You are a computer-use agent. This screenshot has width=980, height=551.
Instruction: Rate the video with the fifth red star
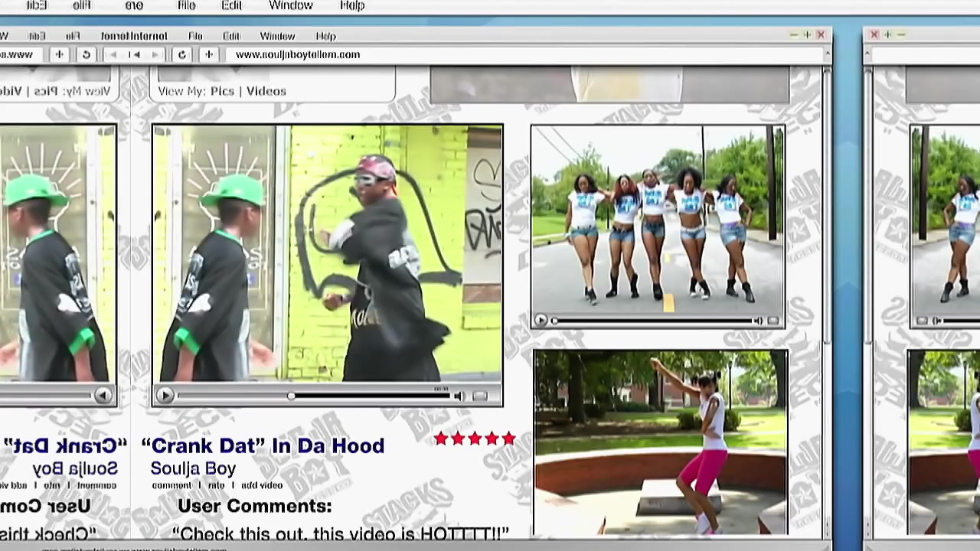point(508,439)
